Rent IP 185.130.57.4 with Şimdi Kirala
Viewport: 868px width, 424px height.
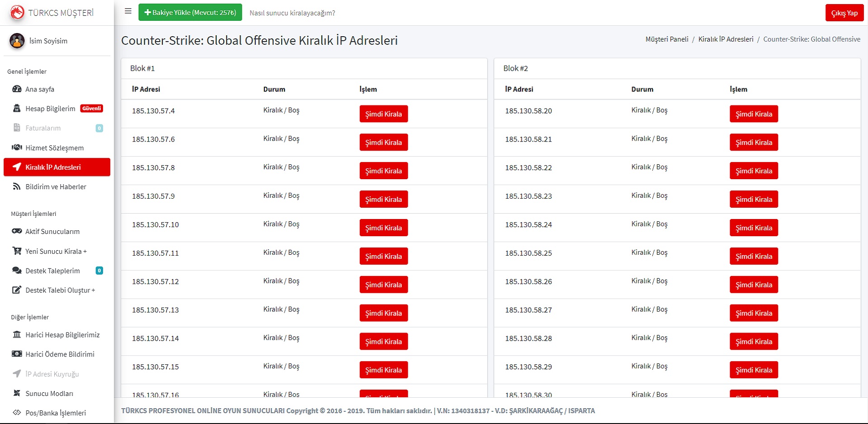tap(383, 114)
